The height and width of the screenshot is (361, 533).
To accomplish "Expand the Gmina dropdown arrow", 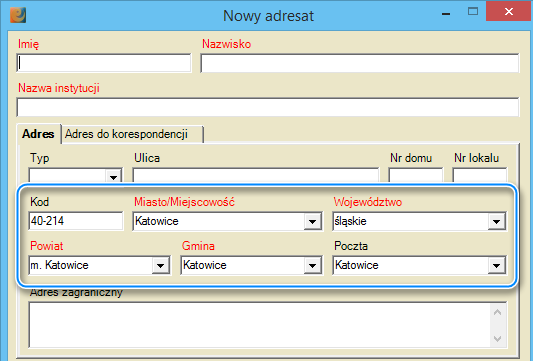I will (313, 265).
